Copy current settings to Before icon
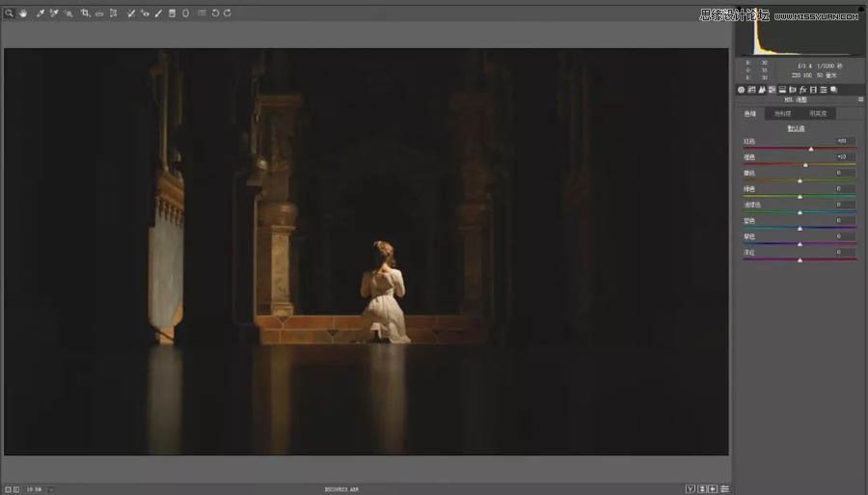The height and width of the screenshot is (495, 868). click(713, 489)
